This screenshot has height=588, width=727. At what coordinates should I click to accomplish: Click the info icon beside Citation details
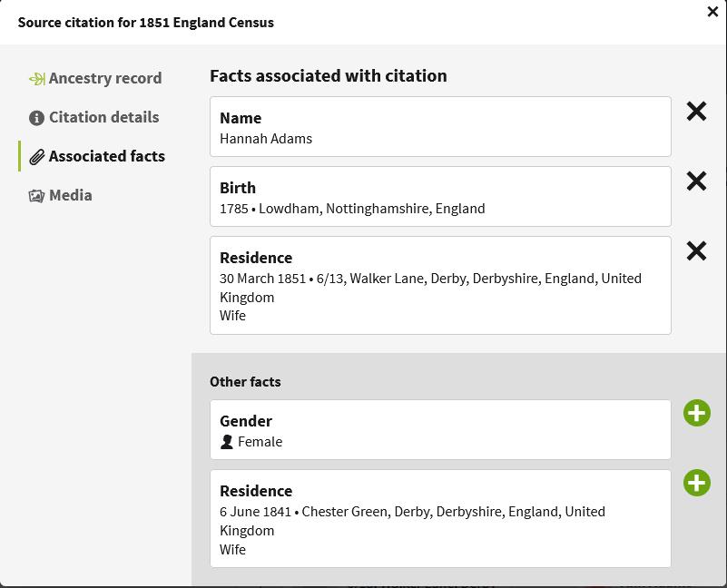[x=36, y=118]
